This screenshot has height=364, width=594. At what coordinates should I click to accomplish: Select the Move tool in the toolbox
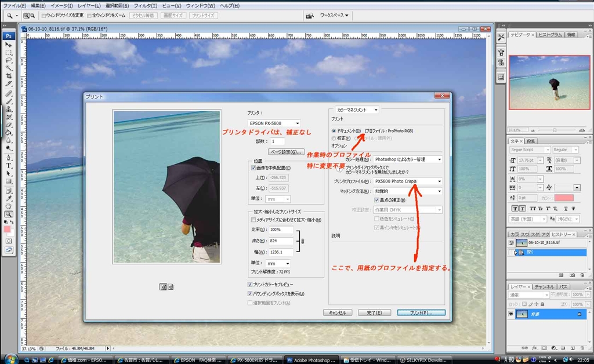pyautogui.click(x=9, y=45)
